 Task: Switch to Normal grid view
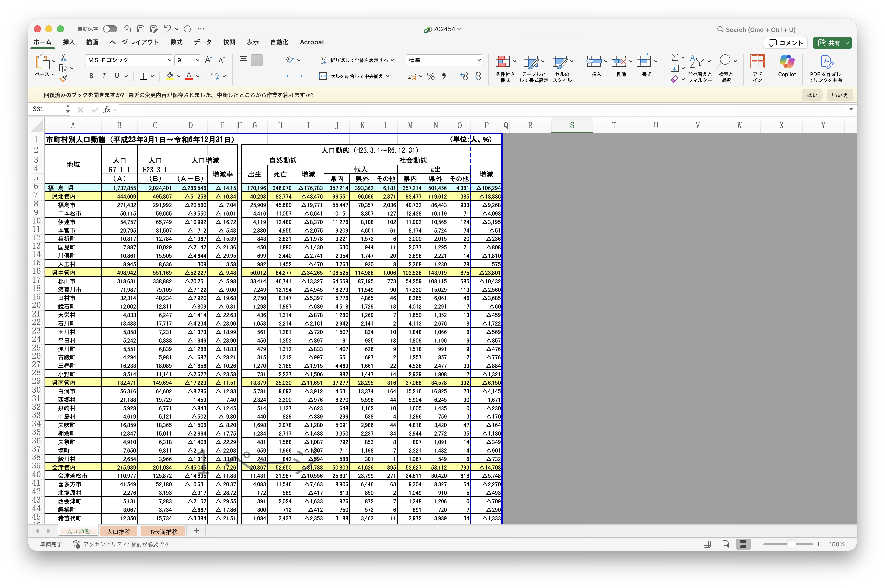707,544
